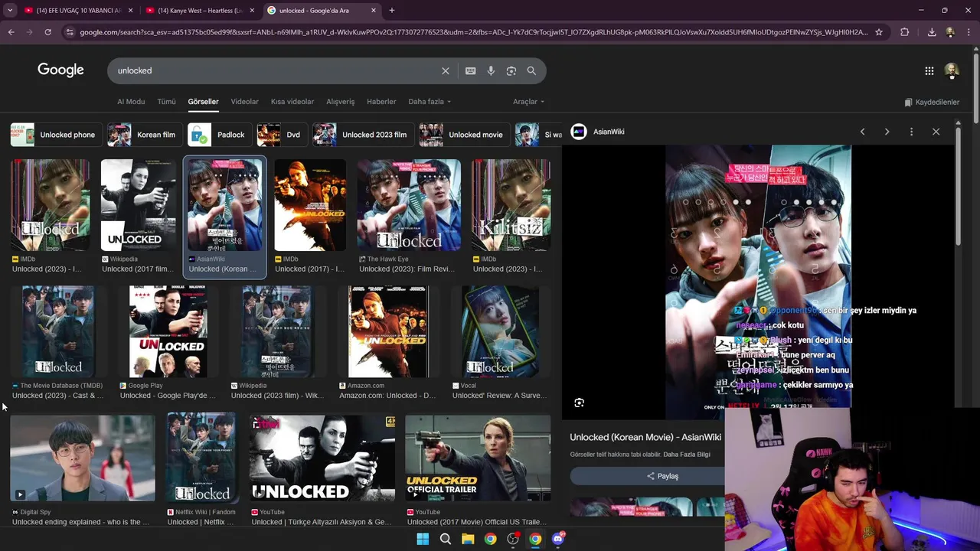Open Google Lens image search icon
The width and height of the screenshot is (980, 551).
(511, 70)
